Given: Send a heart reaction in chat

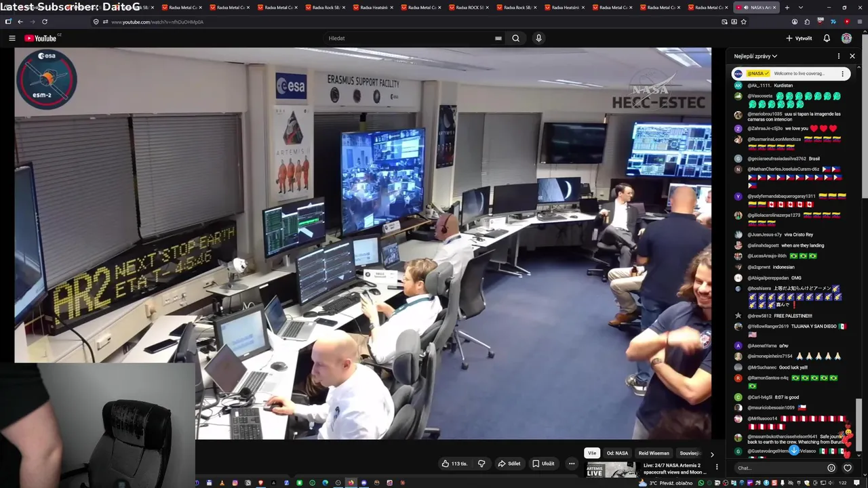Looking at the screenshot, I should [x=848, y=468].
